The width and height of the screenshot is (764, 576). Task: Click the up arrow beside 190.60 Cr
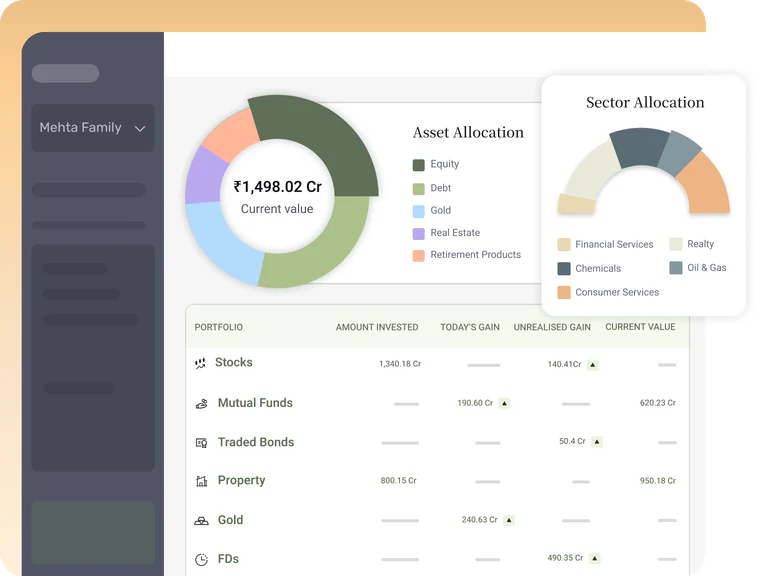[x=504, y=403]
